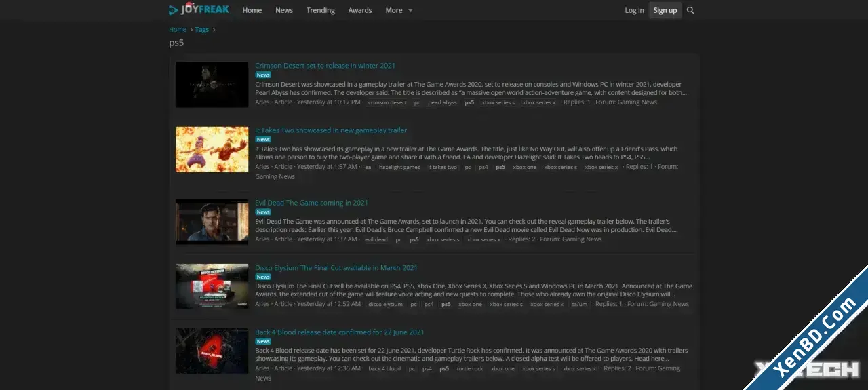This screenshot has width=868, height=390.
Task: Open It Takes Two showcased article title
Action: tap(331, 130)
